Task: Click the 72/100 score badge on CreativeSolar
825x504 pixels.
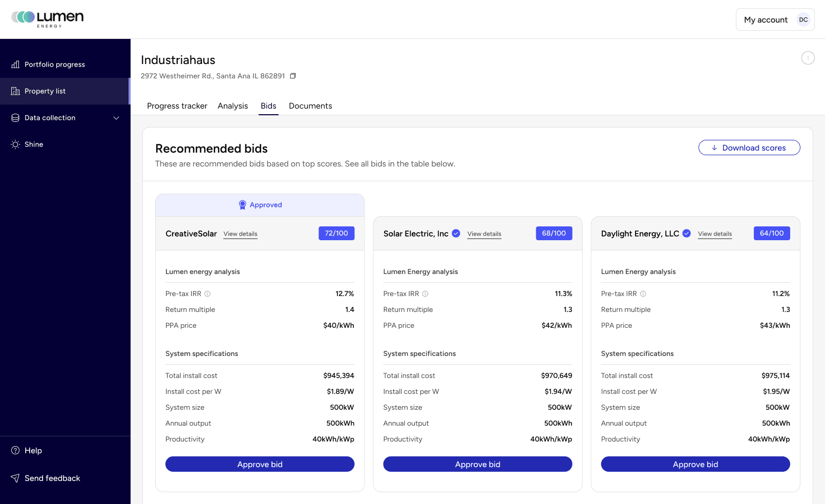Action: tap(336, 233)
